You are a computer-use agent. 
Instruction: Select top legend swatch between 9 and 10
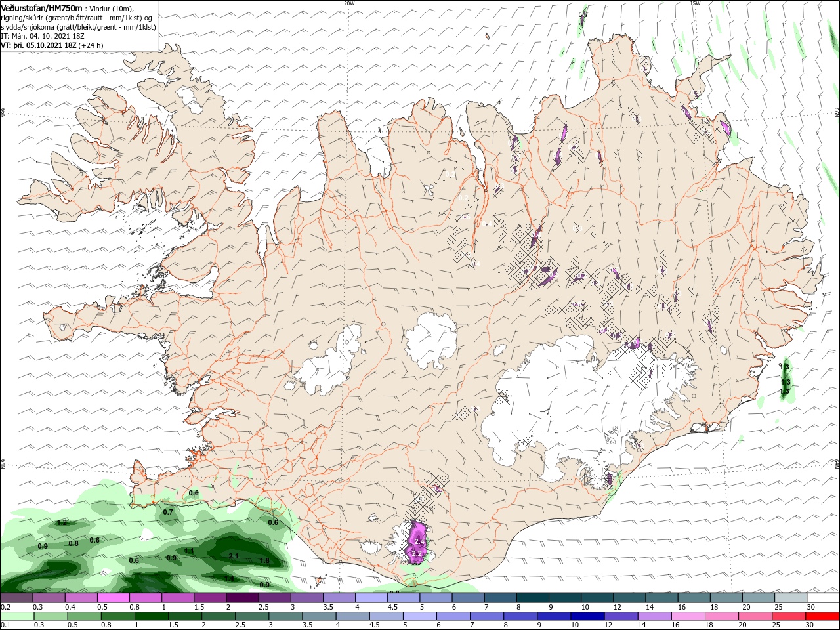tap(566, 598)
